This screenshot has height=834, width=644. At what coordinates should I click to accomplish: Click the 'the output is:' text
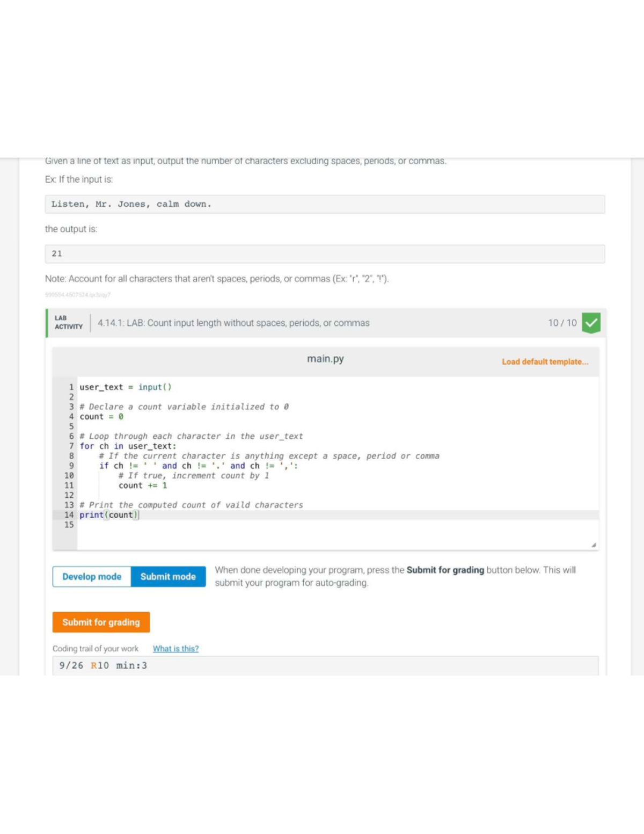(71, 229)
